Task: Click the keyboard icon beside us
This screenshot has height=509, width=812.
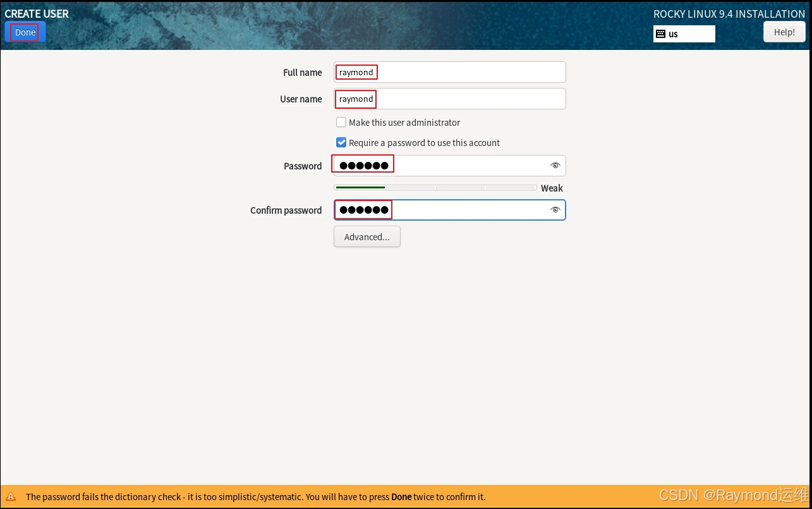Action: (x=660, y=34)
